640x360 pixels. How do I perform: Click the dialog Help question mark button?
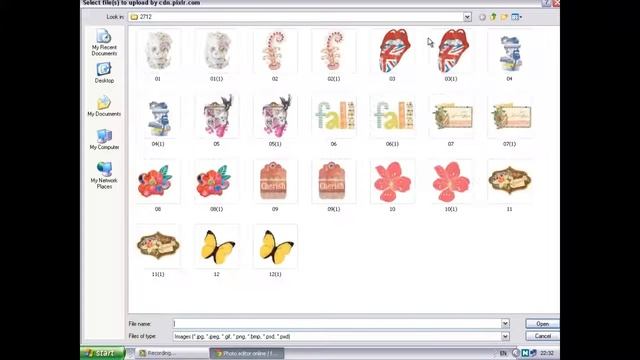[546, 3]
